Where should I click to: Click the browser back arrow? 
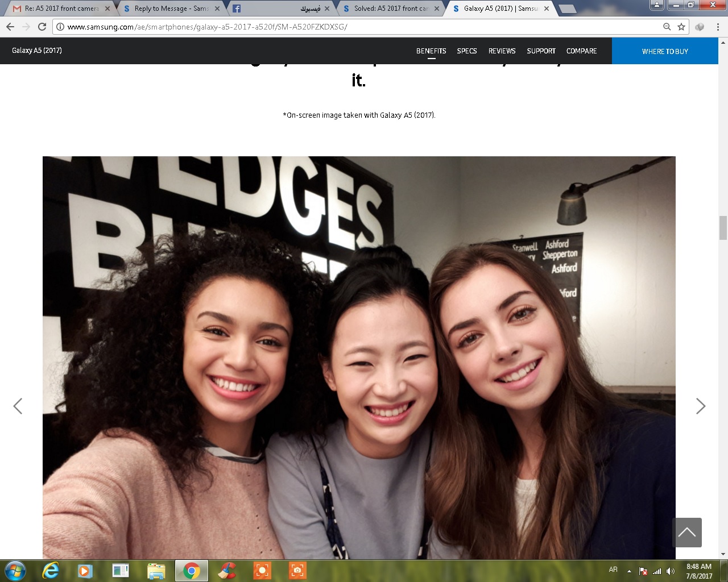10,27
